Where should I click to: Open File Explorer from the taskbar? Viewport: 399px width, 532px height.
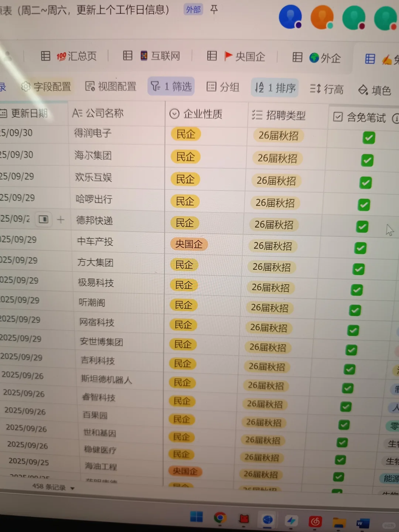[x=339, y=523]
